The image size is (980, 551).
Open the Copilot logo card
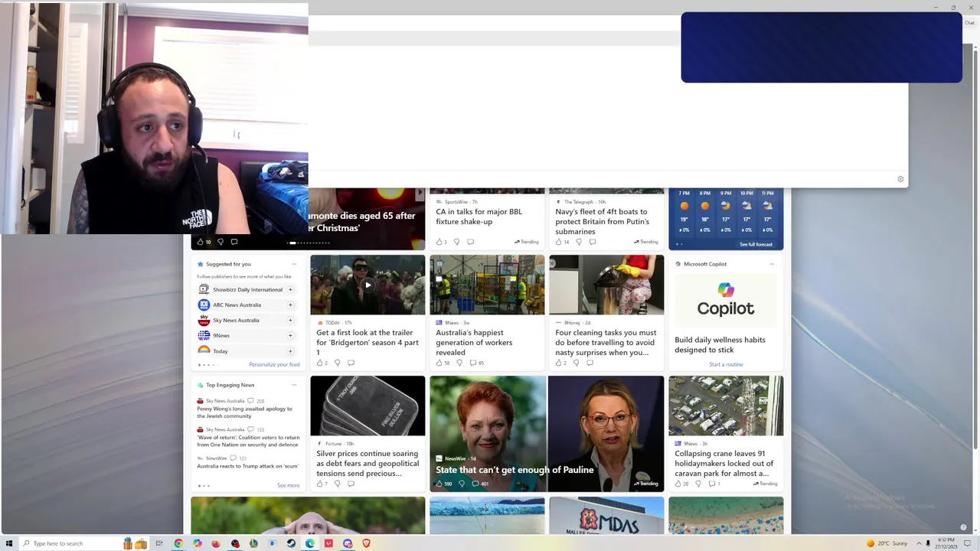pos(726,300)
